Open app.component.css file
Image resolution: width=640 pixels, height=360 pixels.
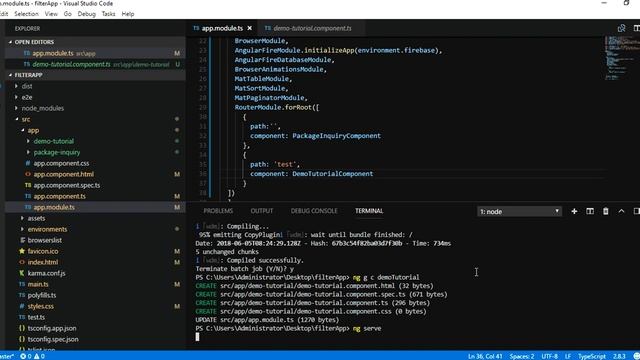[61, 163]
